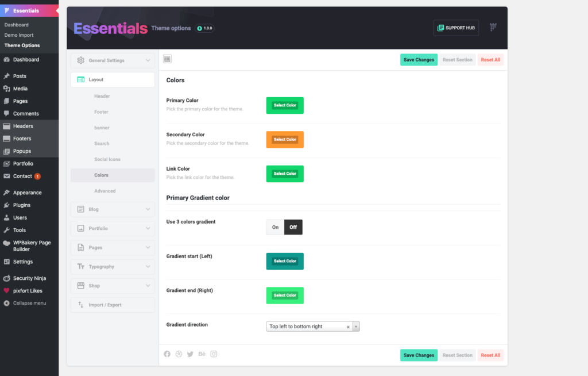Click the WPBakery Page Builder sidebar icon
588x376 pixels.
pyautogui.click(x=6, y=243)
